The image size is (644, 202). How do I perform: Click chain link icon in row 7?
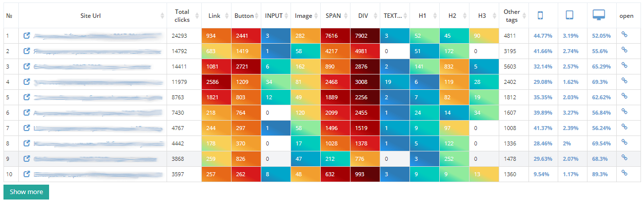point(624,128)
